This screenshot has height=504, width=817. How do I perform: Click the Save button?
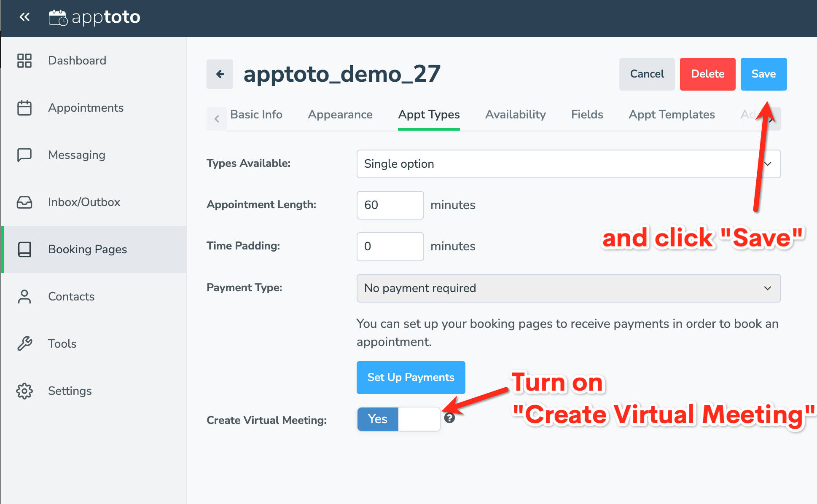click(763, 74)
